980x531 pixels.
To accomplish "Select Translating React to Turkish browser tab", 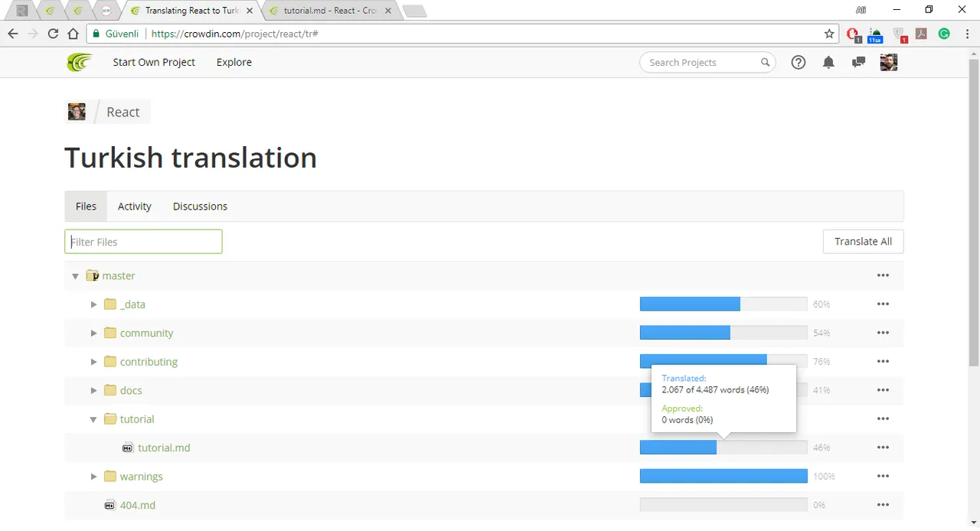I will 191,11.
